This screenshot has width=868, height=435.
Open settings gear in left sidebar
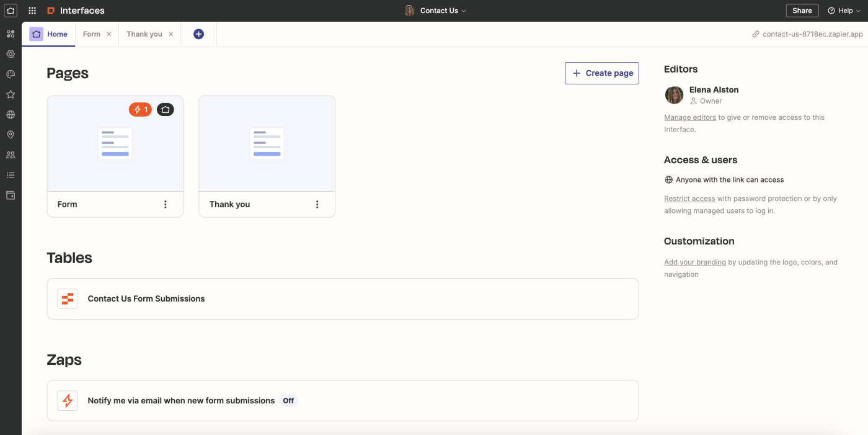(11, 54)
